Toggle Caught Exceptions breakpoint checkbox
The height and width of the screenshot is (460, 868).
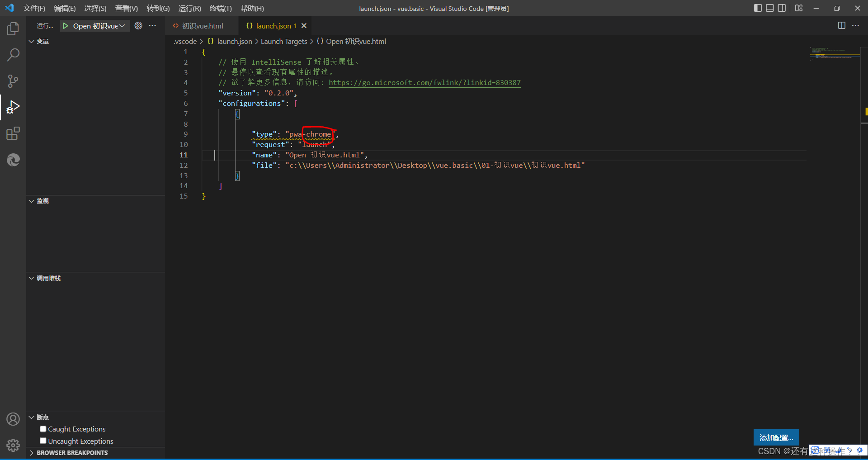(x=43, y=429)
